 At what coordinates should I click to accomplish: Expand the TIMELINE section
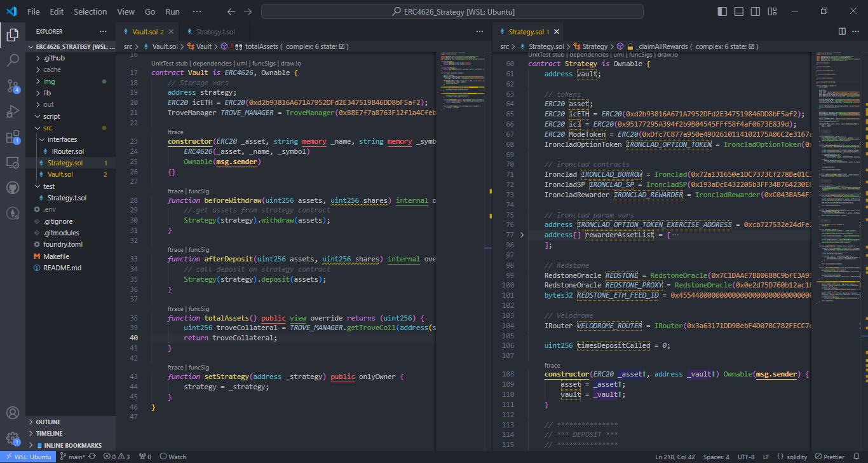click(71, 433)
